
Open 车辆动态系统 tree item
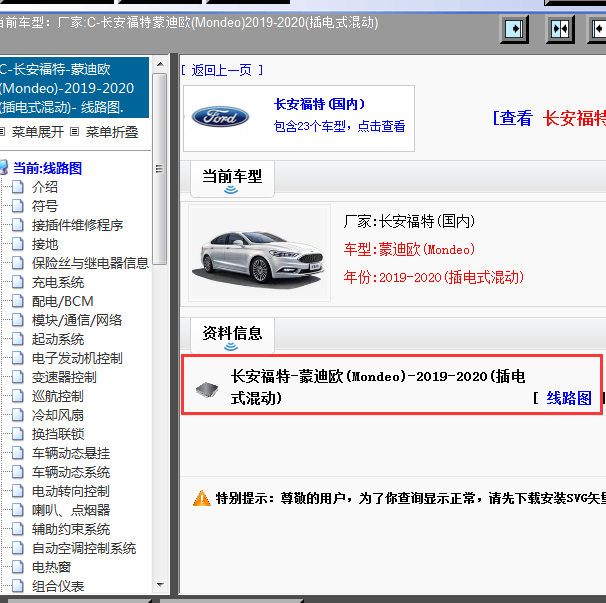[71, 472]
